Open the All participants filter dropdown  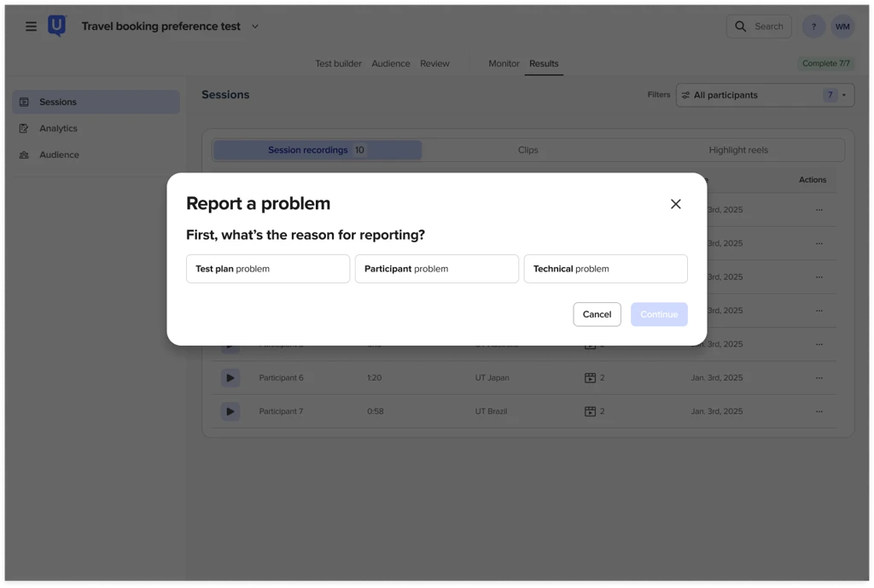coord(765,96)
